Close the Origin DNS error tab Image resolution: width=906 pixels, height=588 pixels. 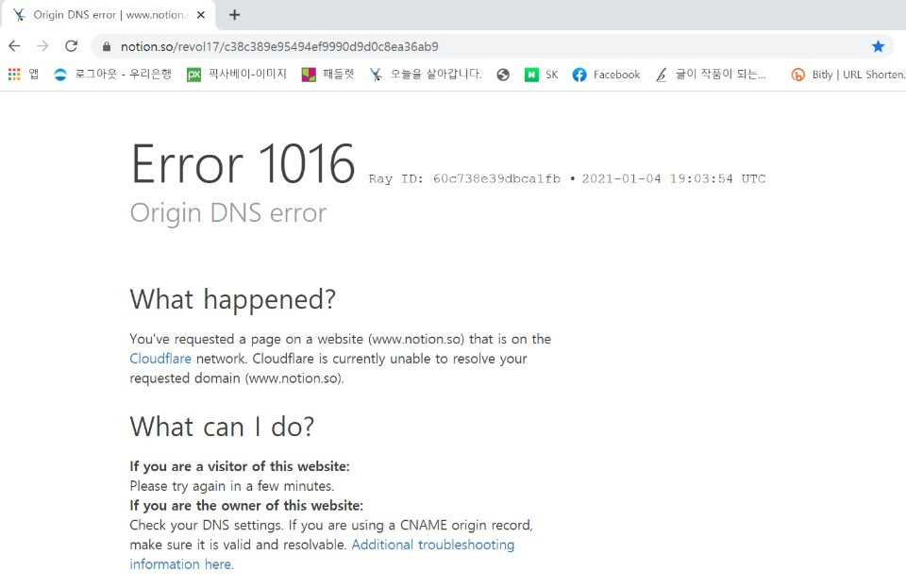201,15
